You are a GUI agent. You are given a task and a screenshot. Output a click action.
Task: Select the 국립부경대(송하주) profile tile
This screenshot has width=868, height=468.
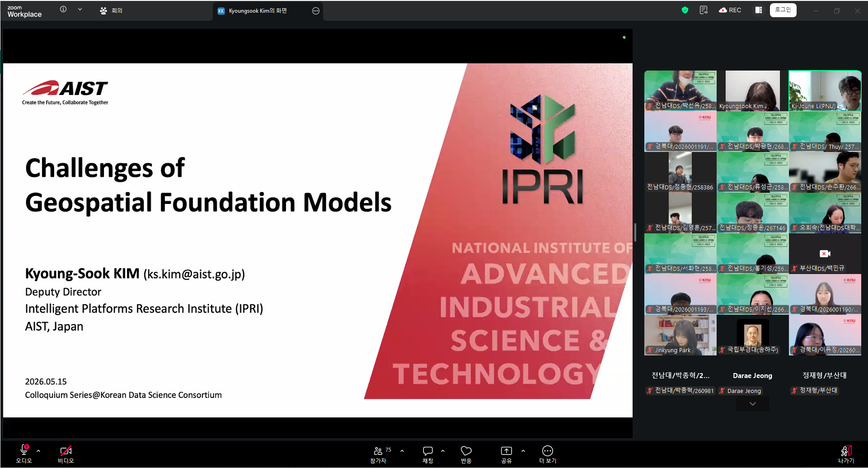(753, 335)
